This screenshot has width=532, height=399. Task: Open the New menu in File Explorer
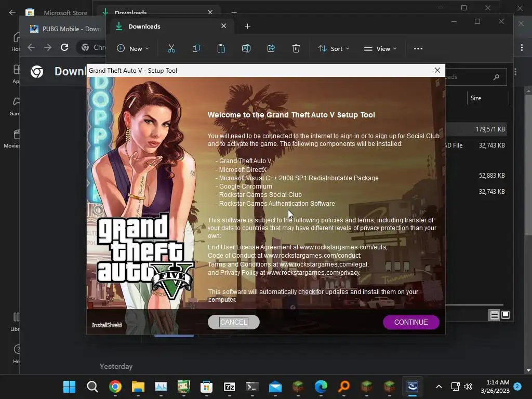coord(133,48)
